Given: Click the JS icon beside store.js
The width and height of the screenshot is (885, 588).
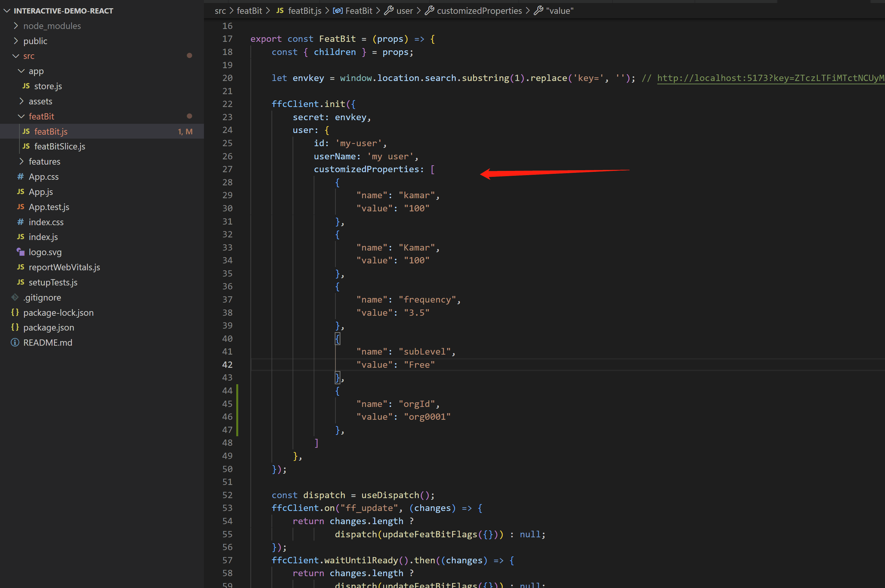Looking at the screenshot, I should tap(26, 86).
